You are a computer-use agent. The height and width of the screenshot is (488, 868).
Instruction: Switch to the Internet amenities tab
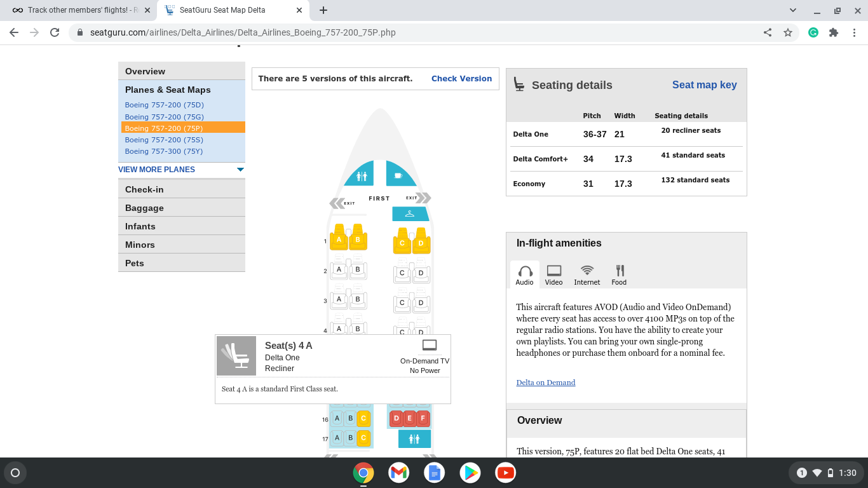587,275
